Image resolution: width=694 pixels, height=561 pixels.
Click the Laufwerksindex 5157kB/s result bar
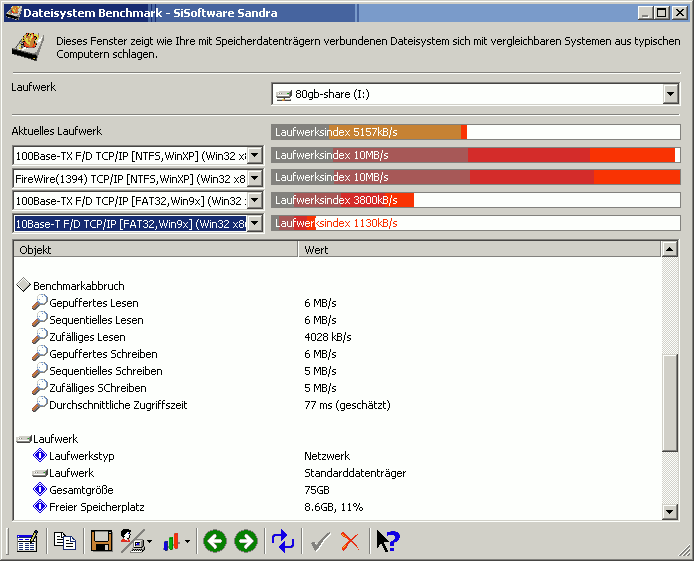[x=476, y=132]
